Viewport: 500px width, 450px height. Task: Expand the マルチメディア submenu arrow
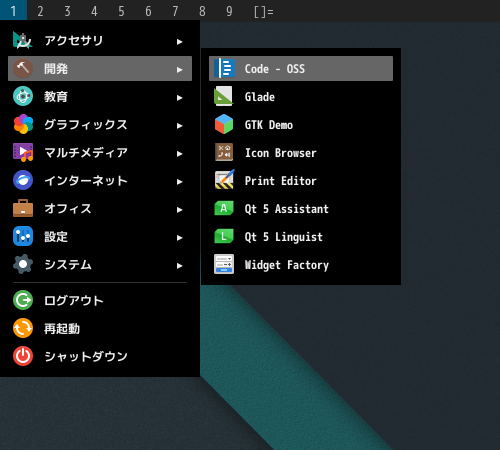180,154
